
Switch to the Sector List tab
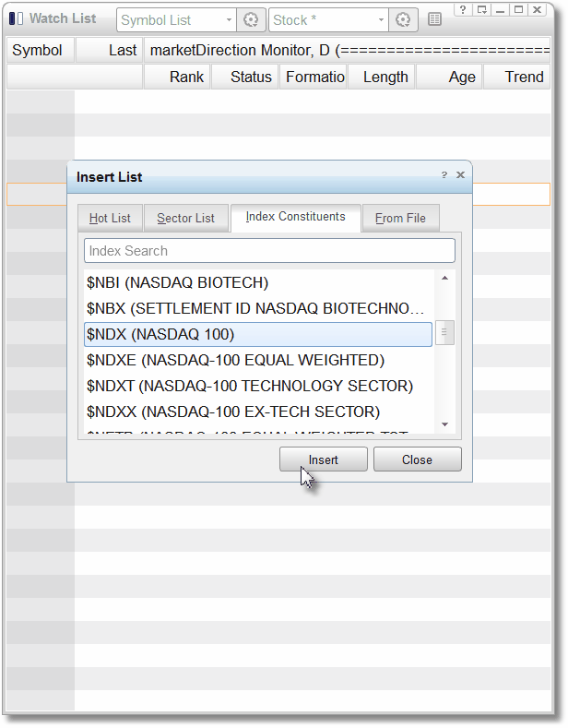coord(185,218)
